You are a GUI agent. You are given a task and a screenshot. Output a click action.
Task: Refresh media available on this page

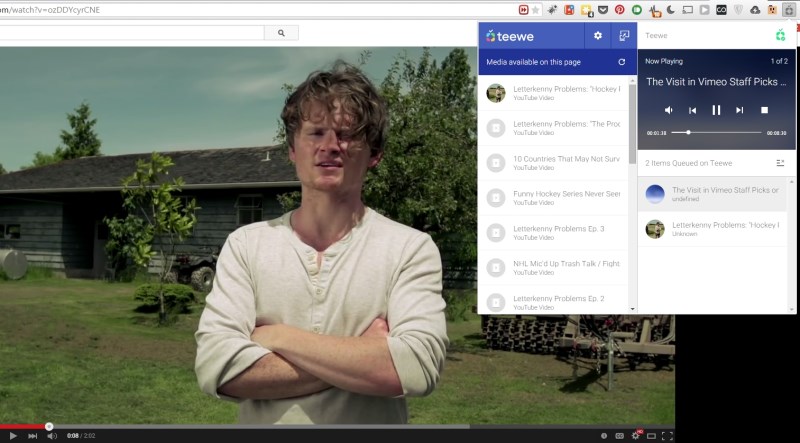point(622,62)
